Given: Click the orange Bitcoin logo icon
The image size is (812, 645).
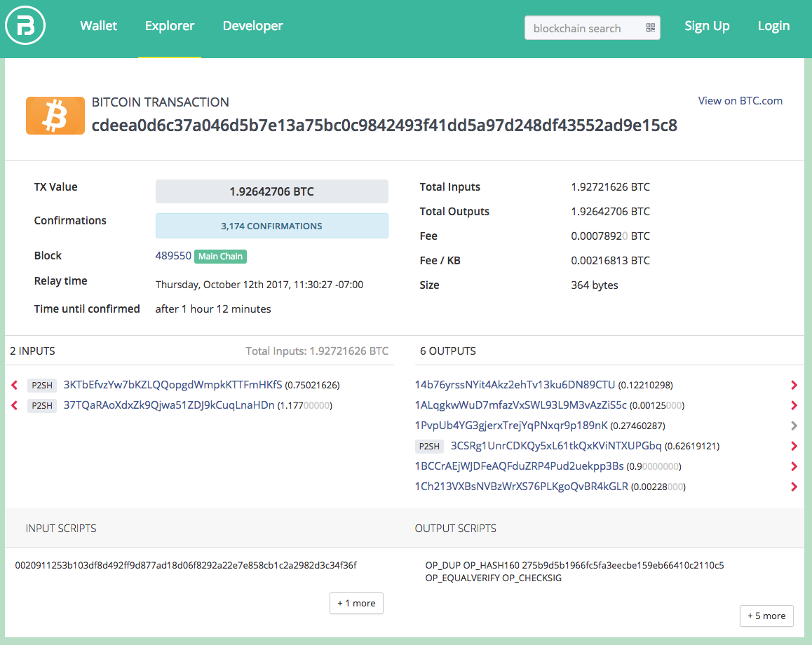Looking at the screenshot, I should point(55,115).
